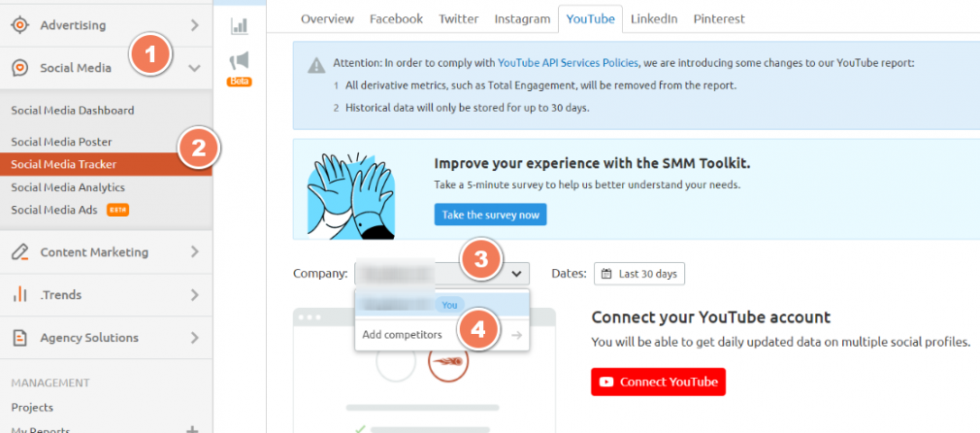Click the .Trends menu label
The width and height of the screenshot is (980, 433).
click(61, 295)
